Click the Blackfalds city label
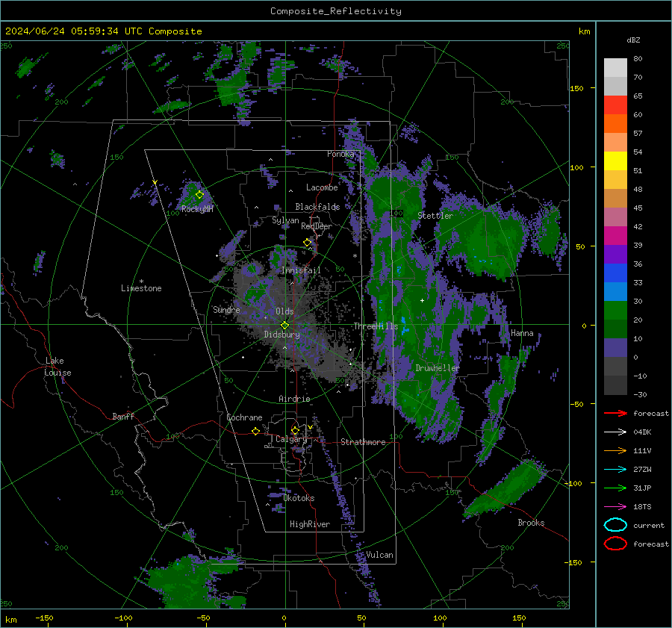The image size is (672, 628). [x=317, y=207]
